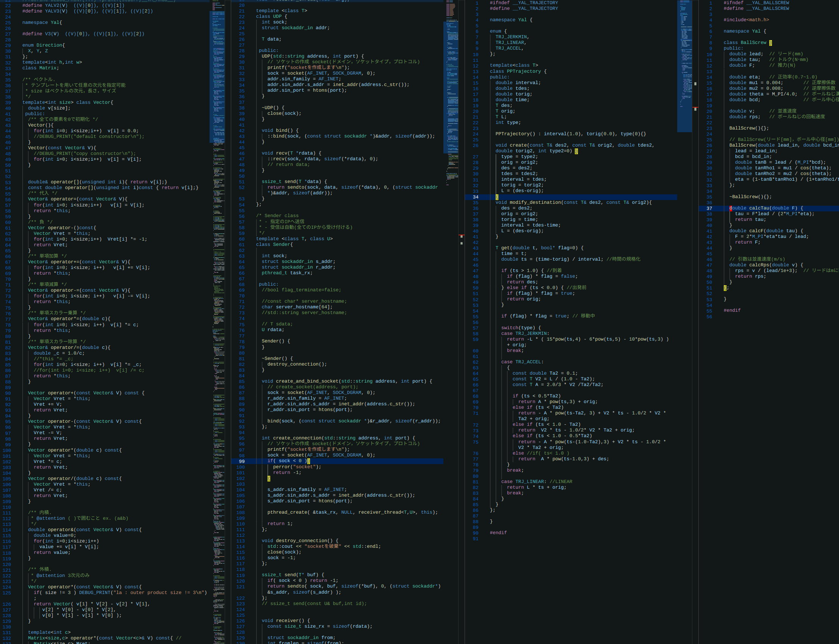Click the yellow brace after 'if( sock < 0 )'
839x644 pixels.
point(308,461)
